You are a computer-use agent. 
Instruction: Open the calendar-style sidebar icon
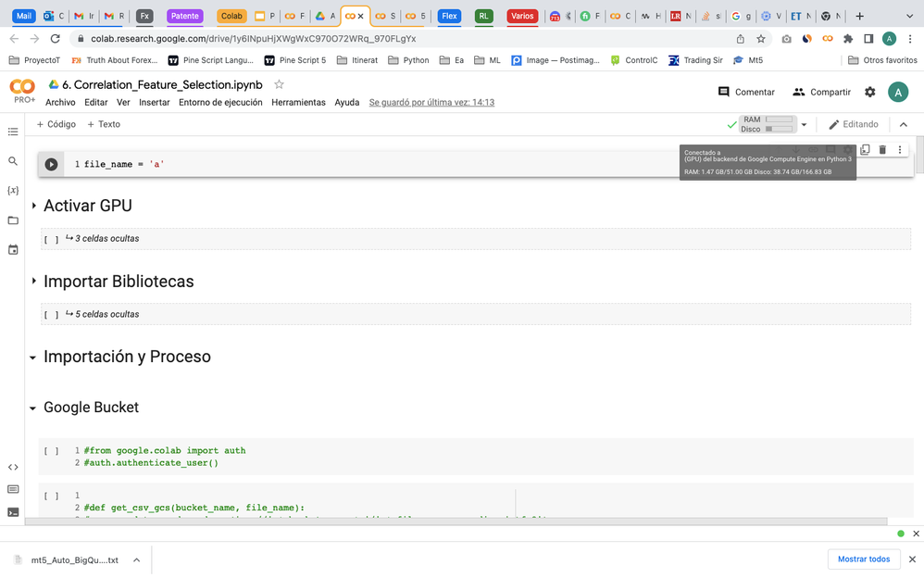[x=13, y=250]
